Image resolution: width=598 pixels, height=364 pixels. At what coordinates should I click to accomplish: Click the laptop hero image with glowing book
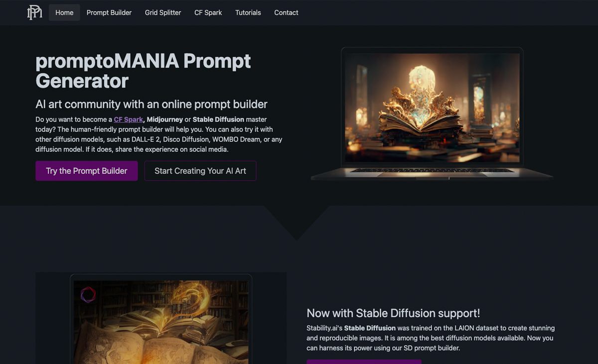(432, 114)
